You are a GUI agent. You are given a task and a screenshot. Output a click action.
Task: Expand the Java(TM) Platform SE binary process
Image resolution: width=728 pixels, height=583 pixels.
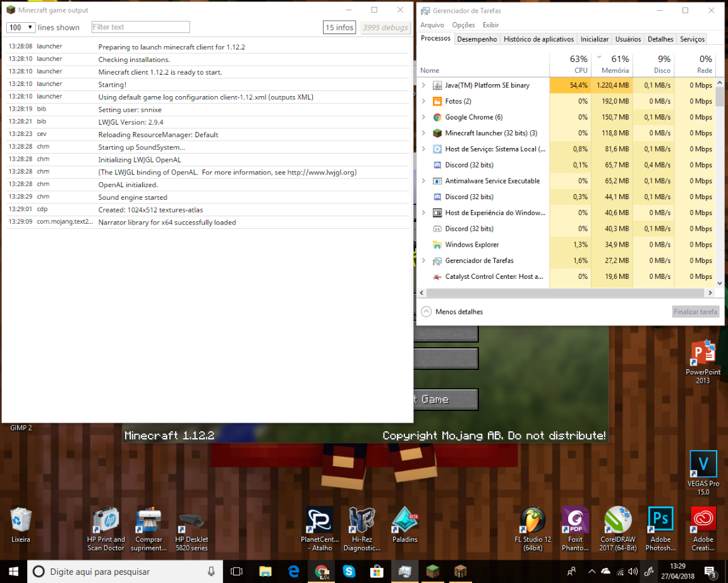point(424,85)
